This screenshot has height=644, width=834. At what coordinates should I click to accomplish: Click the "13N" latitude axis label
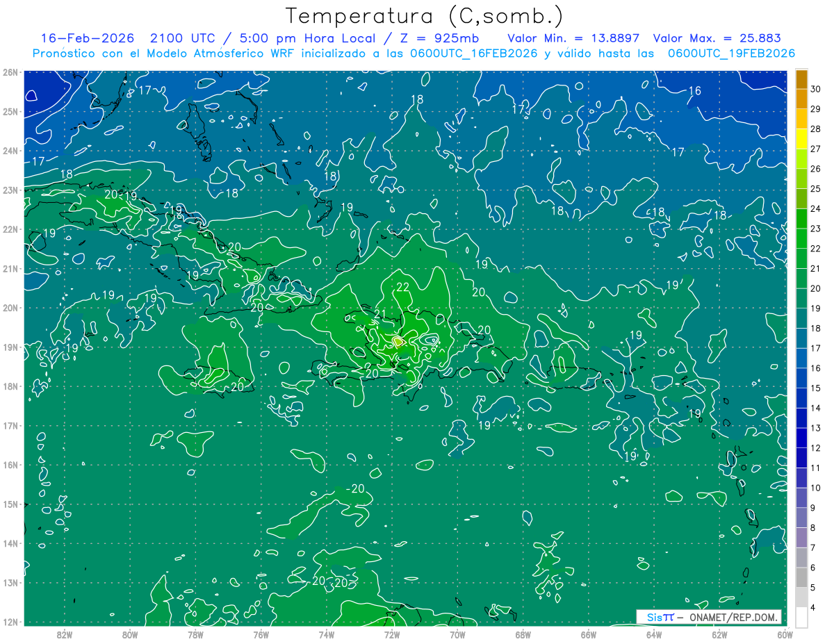coord(10,583)
